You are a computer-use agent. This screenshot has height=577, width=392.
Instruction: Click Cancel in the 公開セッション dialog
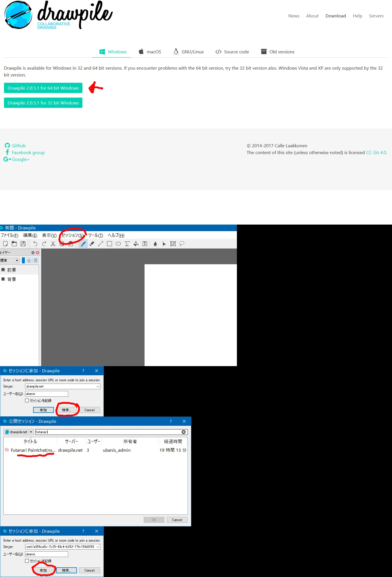[177, 520]
